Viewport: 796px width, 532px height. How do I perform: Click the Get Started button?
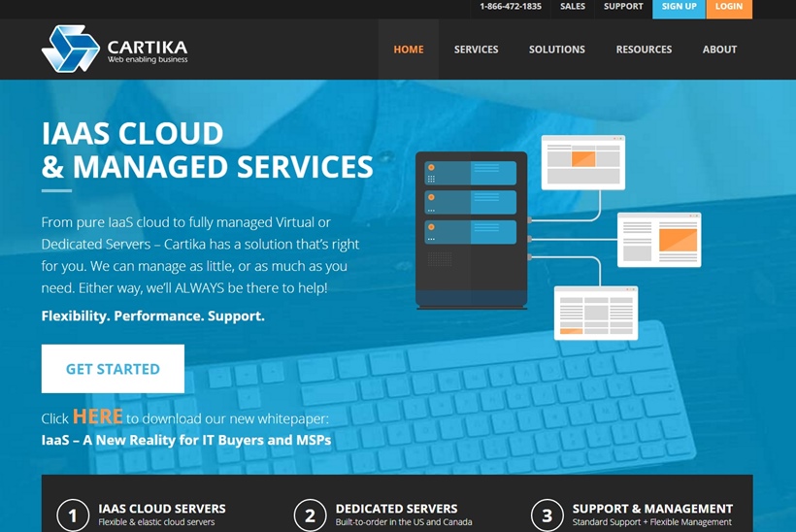tap(113, 369)
